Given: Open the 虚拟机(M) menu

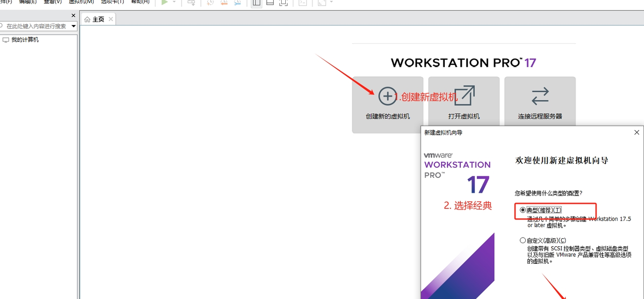Looking at the screenshot, I should coord(81,2).
